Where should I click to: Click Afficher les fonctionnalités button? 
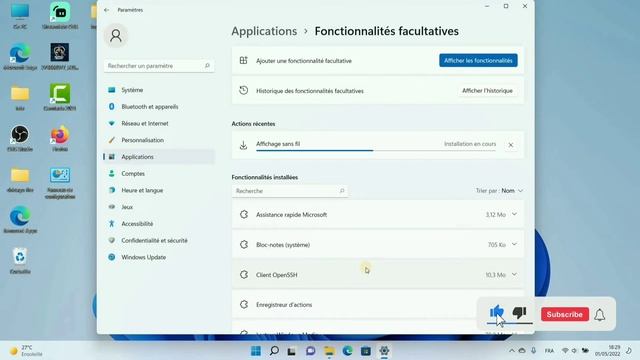click(478, 60)
